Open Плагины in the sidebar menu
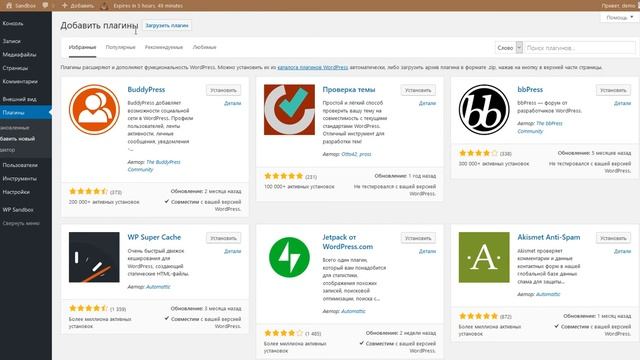The height and width of the screenshot is (360, 640). tap(26, 112)
